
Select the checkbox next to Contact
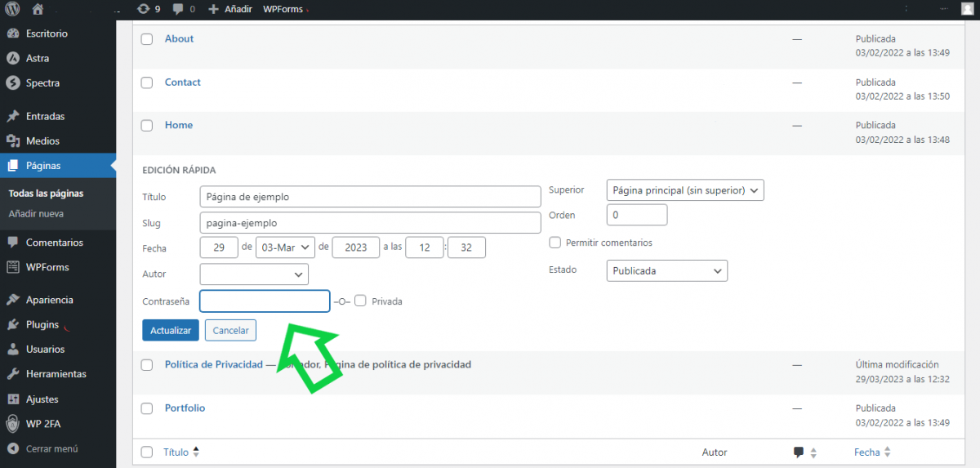[x=147, y=82]
